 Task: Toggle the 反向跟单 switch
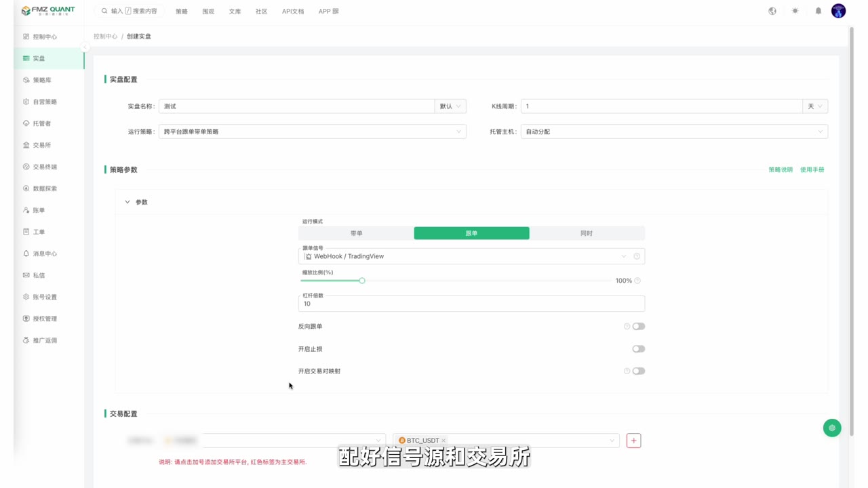639,326
